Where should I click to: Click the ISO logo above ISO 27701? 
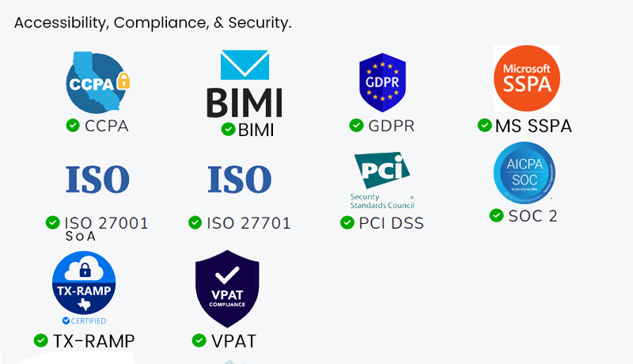click(240, 180)
